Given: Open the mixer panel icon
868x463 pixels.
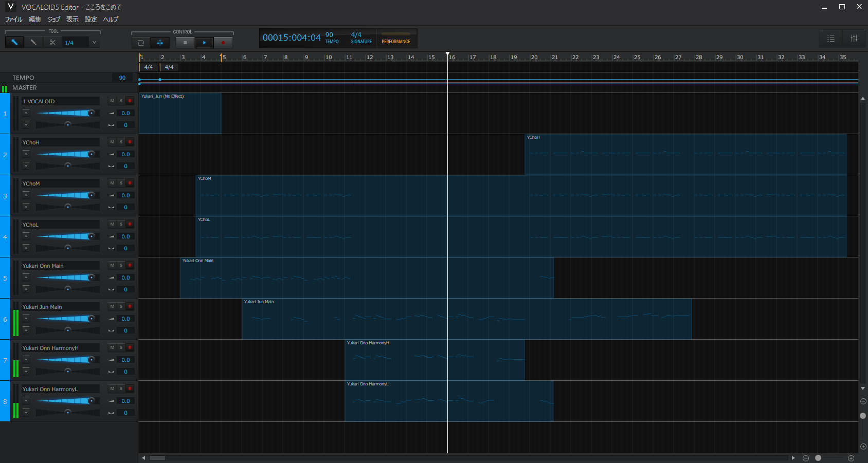Looking at the screenshot, I should pyautogui.click(x=854, y=39).
